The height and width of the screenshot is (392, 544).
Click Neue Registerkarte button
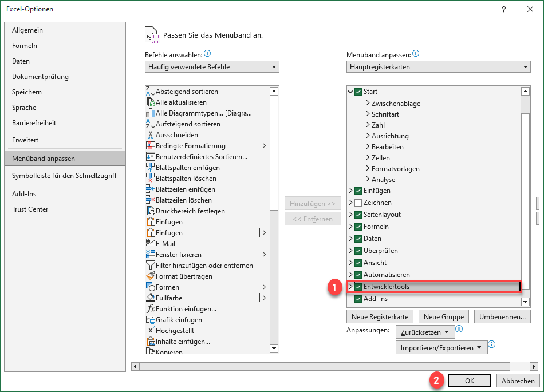380,317
